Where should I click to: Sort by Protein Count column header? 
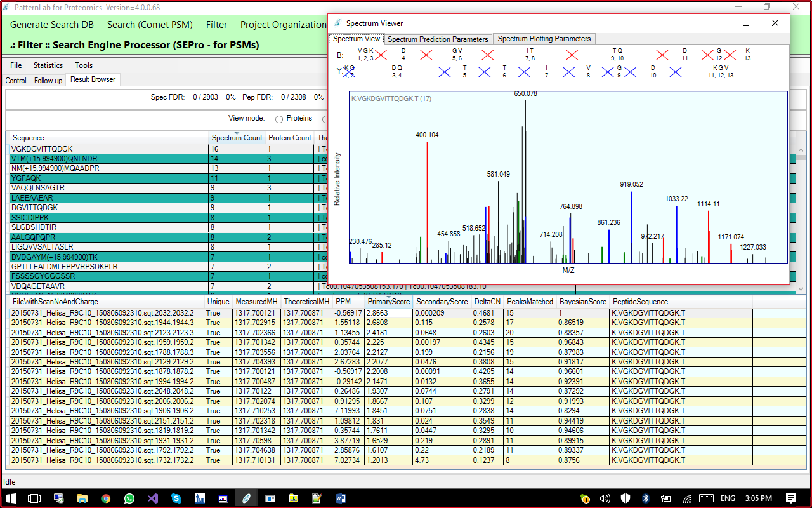click(290, 138)
